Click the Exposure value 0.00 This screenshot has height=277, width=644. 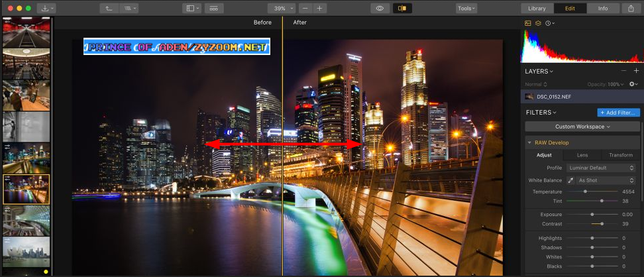click(627, 215)
